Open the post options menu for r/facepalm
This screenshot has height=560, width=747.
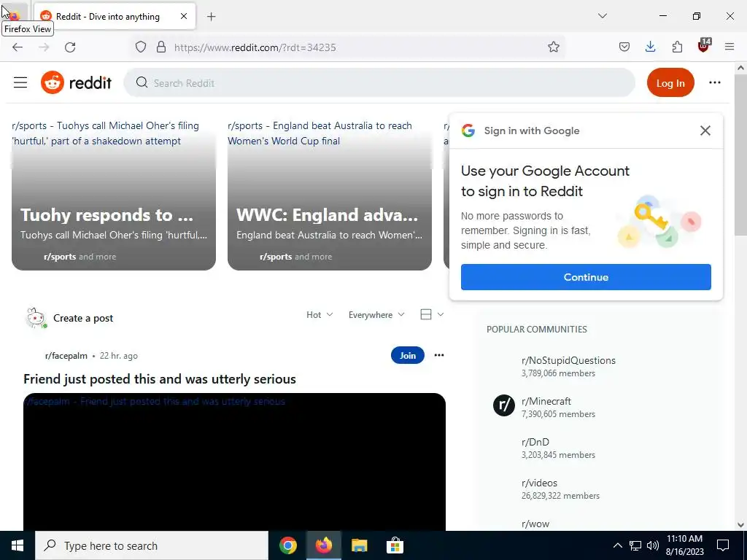(x=438, y=355)
